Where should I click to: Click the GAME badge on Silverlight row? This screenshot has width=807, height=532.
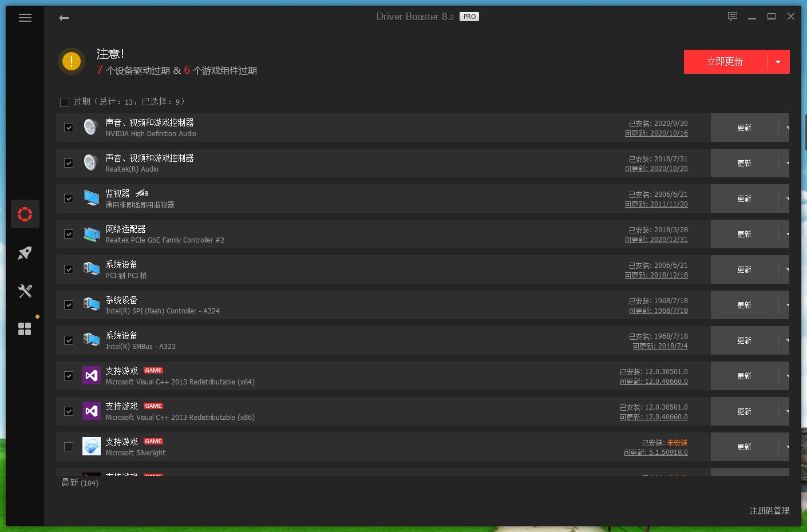[x=153, y=441]
